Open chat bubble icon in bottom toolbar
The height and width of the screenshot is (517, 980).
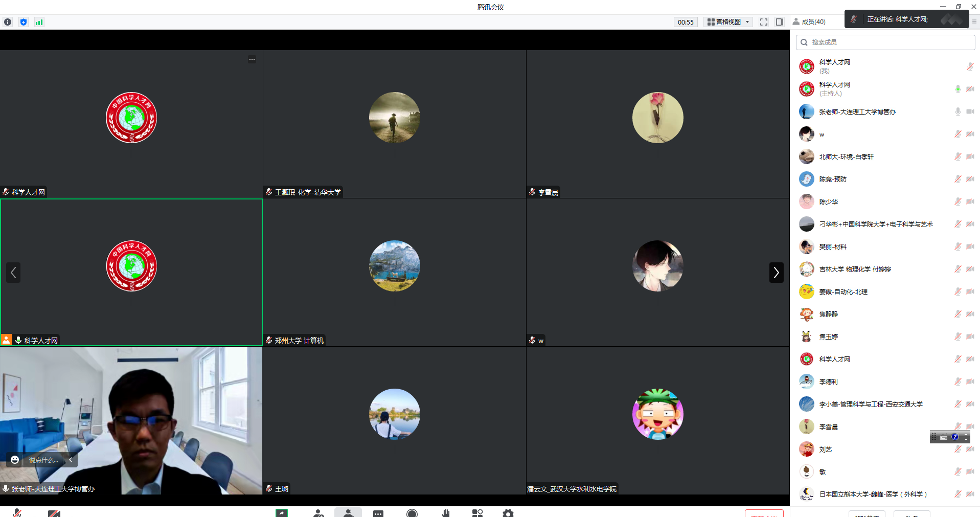[x=378, y=513]
